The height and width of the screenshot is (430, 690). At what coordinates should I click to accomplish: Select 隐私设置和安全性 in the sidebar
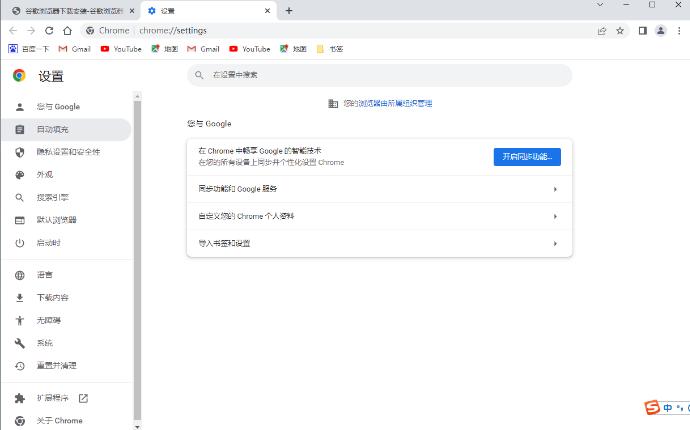68,152
